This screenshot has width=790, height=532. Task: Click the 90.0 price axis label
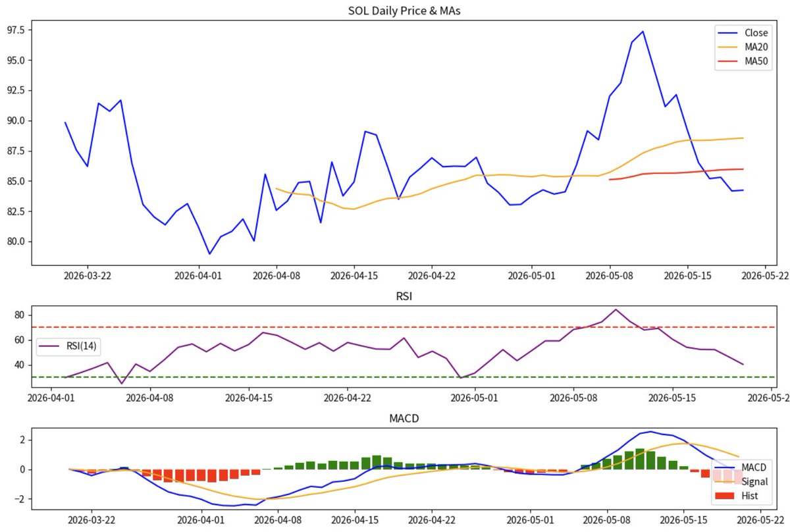pyautogui.click(x=16, y=121)
